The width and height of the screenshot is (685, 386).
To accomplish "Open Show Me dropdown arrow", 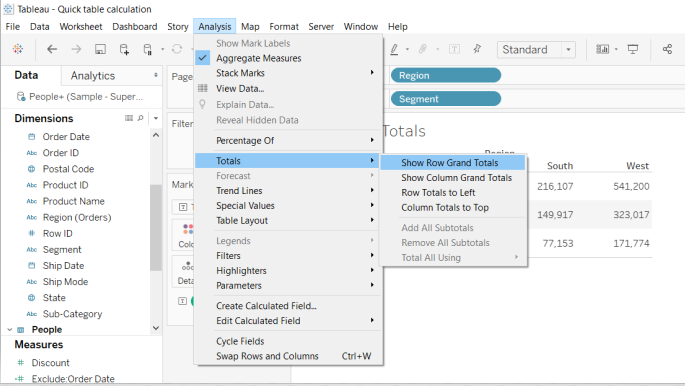I will pyautogui.click(x=616, y=49).
